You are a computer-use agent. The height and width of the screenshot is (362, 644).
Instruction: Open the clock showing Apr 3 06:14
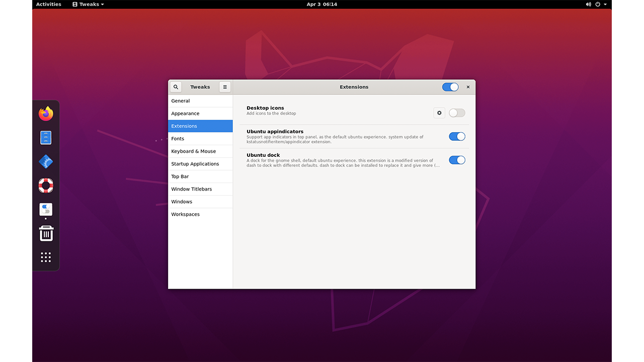coord(322,4)
